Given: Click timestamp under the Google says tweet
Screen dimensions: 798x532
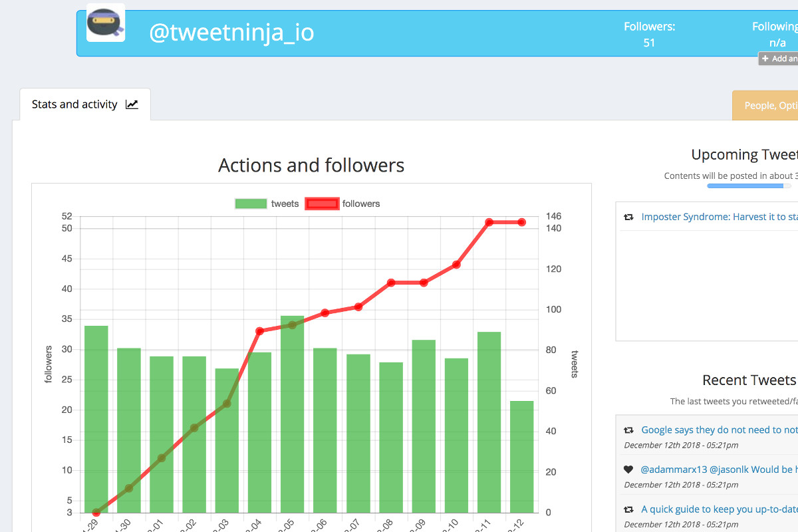Looking at the screenshot, I should click(681, 446).
